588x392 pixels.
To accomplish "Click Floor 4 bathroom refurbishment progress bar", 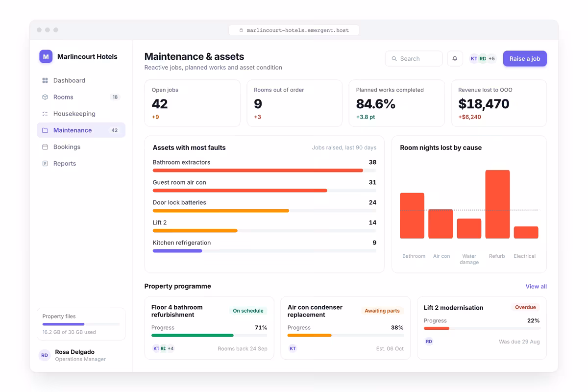I will click(x=209, y=336).
